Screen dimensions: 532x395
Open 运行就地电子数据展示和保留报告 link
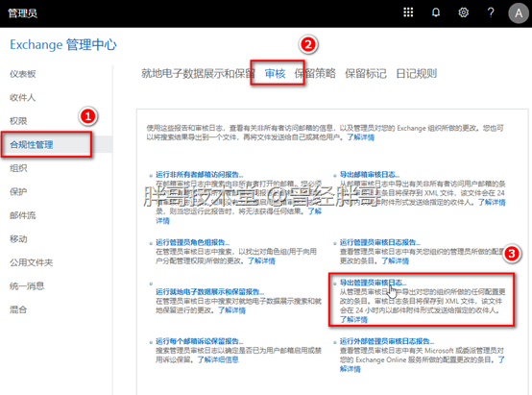tap(209, 292)
